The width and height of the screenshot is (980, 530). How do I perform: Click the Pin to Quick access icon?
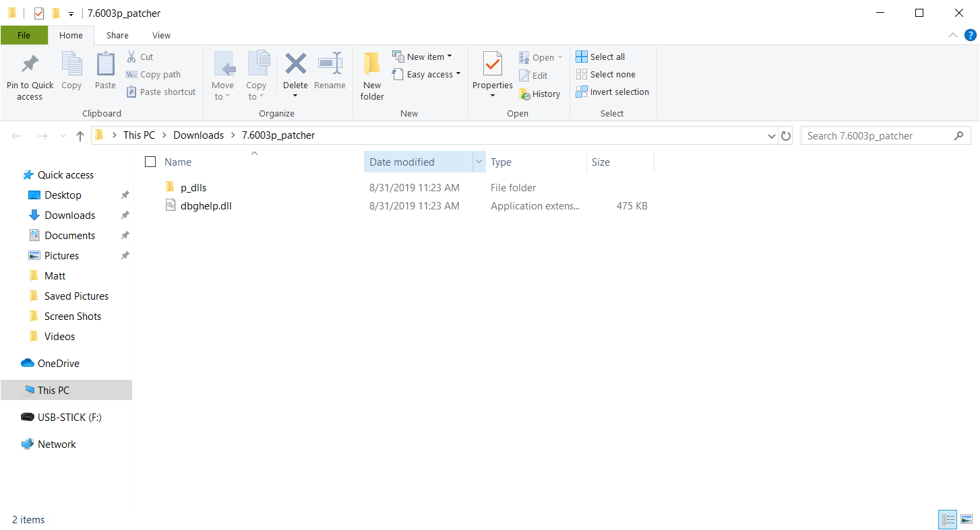point(30,65)
